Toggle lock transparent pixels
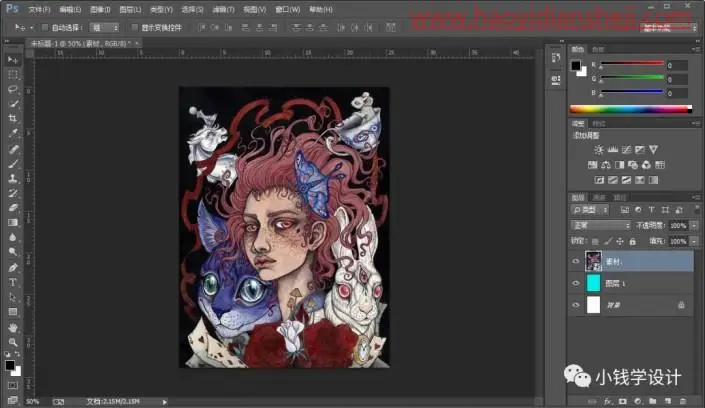 pyautogui.click(x=595, y=242)
